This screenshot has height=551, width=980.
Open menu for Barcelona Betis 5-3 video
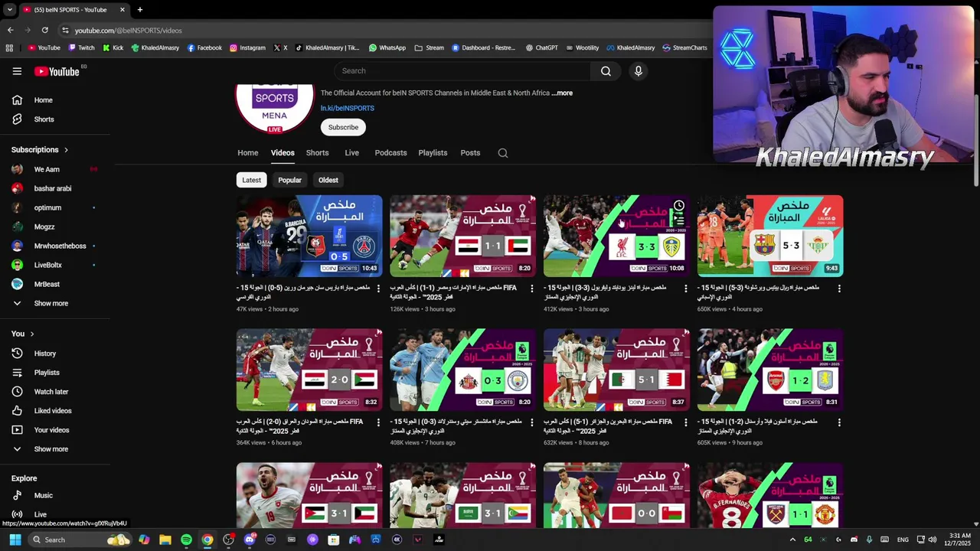point(839,289)
